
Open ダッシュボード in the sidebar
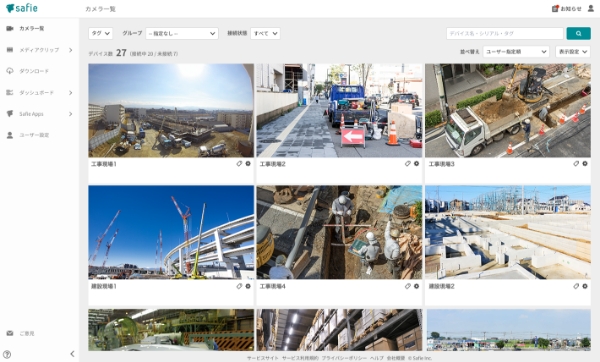36,93
